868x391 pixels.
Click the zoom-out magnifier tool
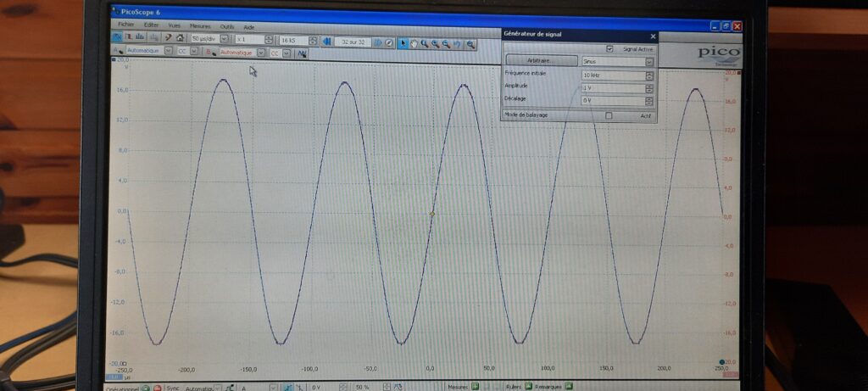[x=446, y=44]
